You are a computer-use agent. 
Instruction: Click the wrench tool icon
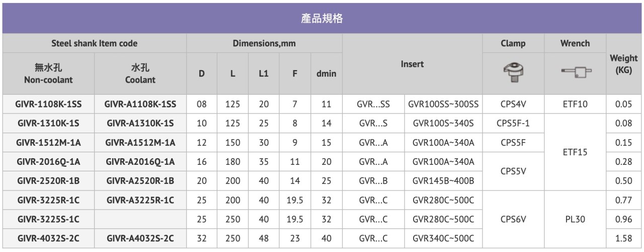click(575, 73)
